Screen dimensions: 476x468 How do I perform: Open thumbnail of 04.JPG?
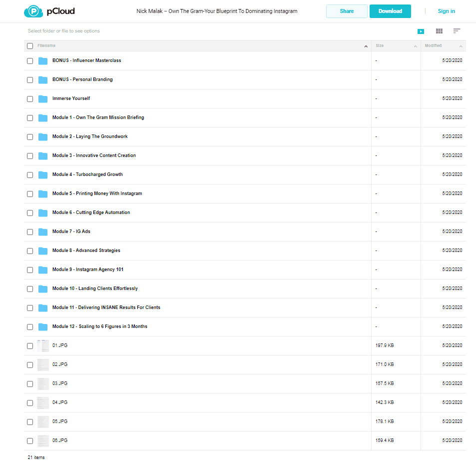click(43, 402)
